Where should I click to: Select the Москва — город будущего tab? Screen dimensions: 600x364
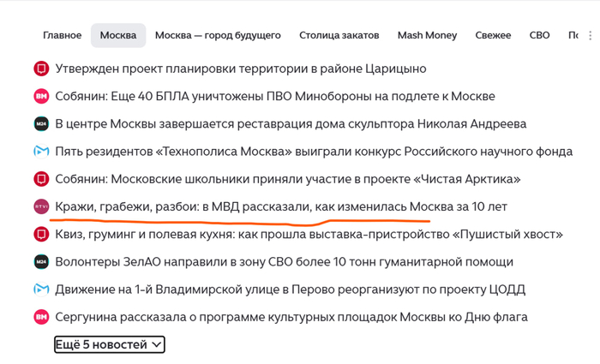218,36
